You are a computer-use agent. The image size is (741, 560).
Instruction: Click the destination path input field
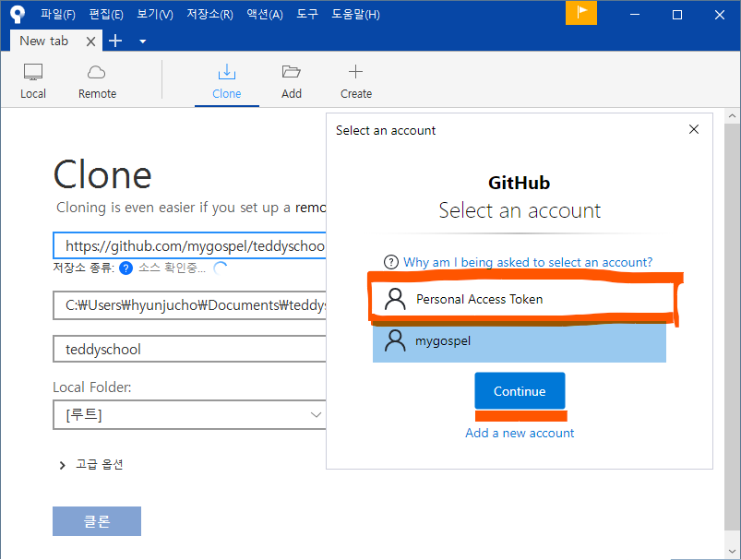[189, 305]
